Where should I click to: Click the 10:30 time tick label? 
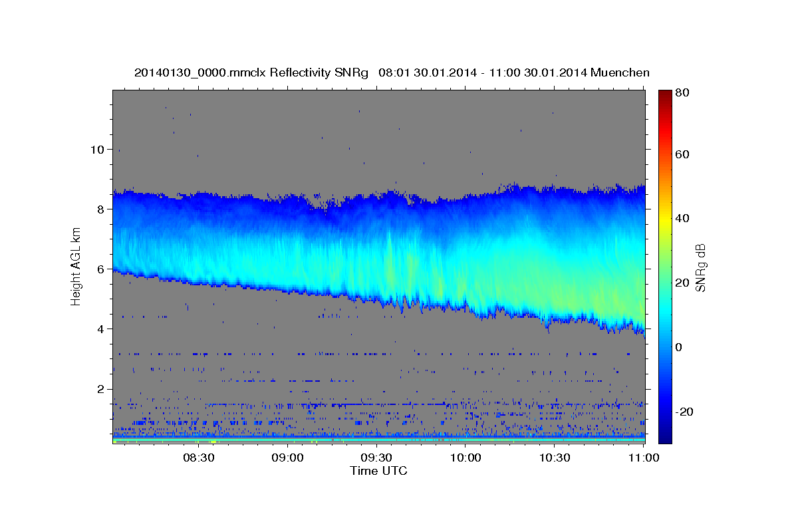[x=555, y=458]
